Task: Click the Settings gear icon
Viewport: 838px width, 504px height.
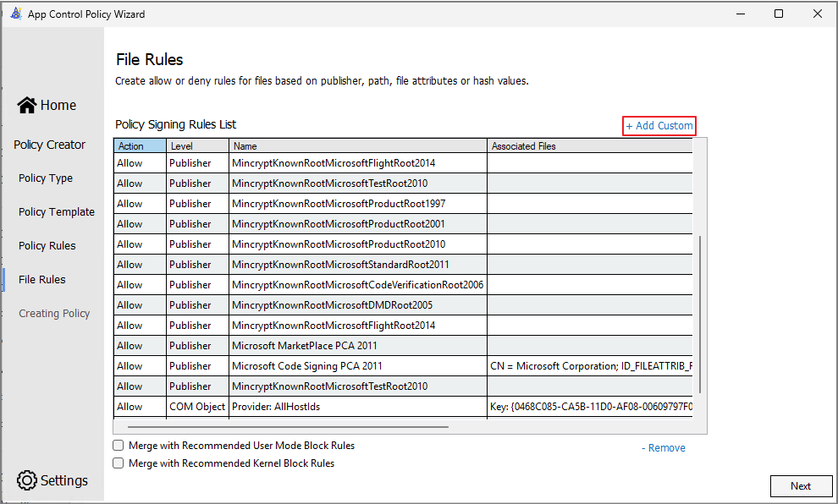Action: [27, 480]
